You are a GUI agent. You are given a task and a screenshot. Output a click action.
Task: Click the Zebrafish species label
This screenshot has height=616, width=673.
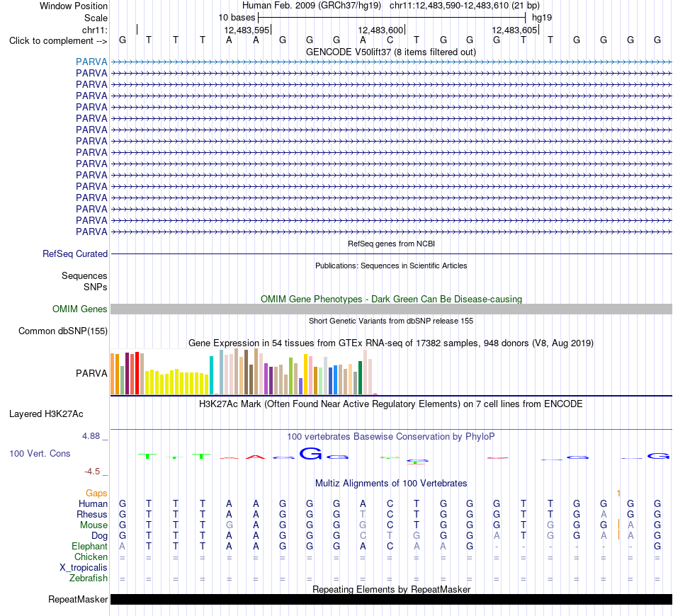point(89,578)
